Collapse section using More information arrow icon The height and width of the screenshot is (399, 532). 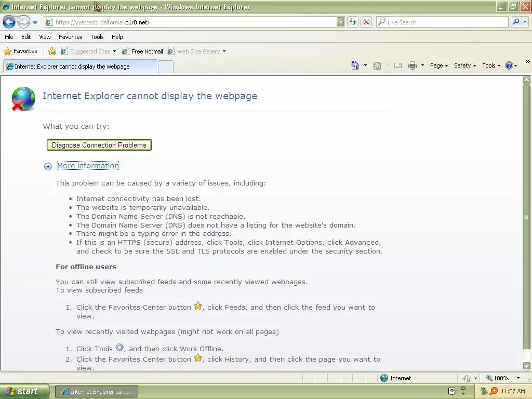(x=48, y=166)
